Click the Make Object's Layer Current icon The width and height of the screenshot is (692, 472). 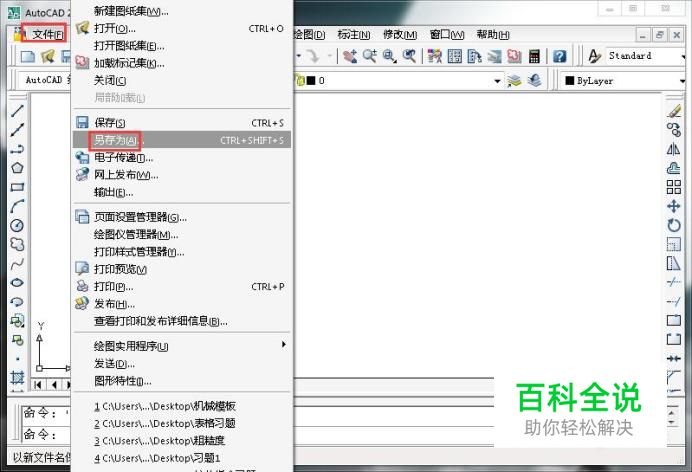point(514,80)
